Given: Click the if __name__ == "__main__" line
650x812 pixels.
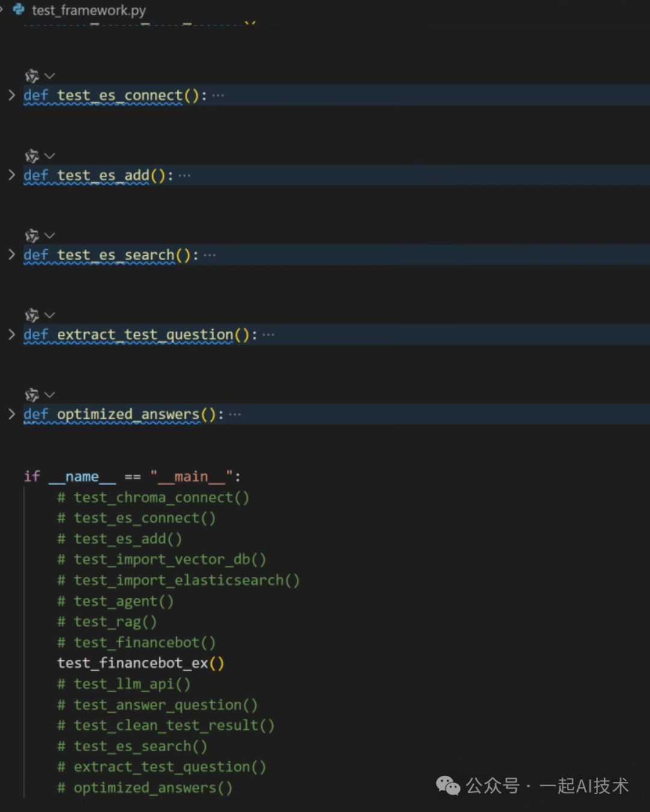Looking at the screenshot, I should click(x=132, y=477).
